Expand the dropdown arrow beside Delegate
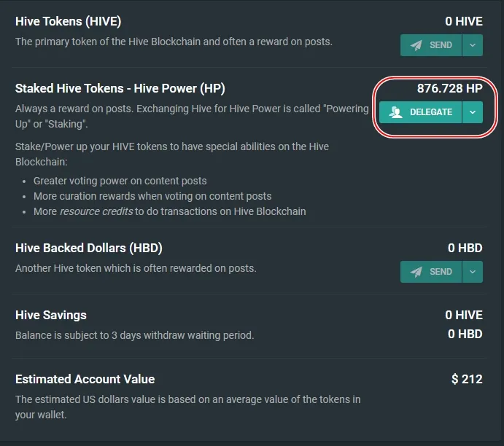The width and height of the screenshot is (504, 446). point(473,112)
